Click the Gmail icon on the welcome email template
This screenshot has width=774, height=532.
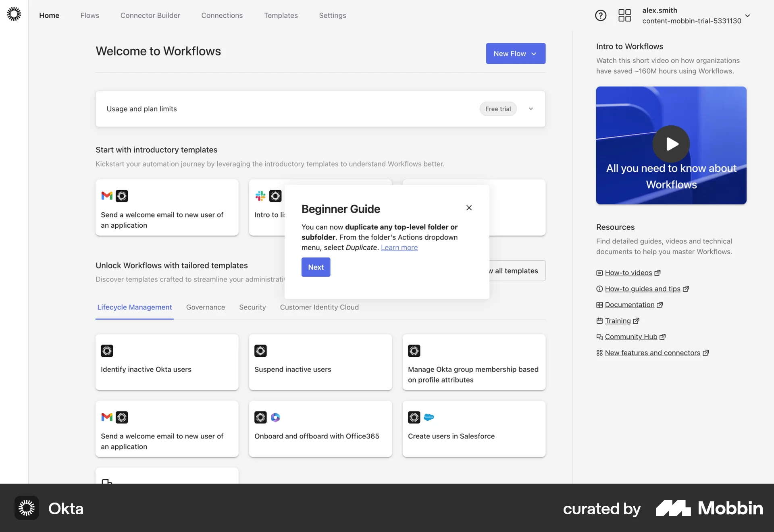click(106, 196)
